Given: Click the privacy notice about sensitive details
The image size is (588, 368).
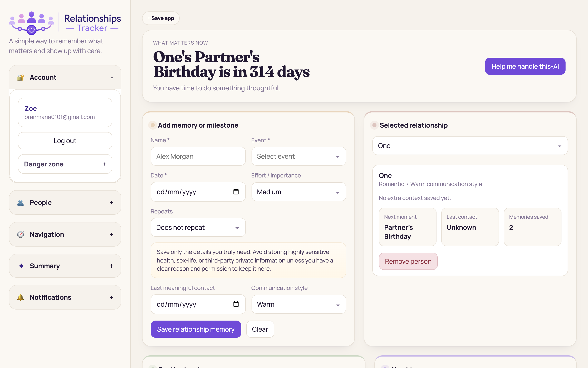Looking at the screenshot, I should point(248,260).
